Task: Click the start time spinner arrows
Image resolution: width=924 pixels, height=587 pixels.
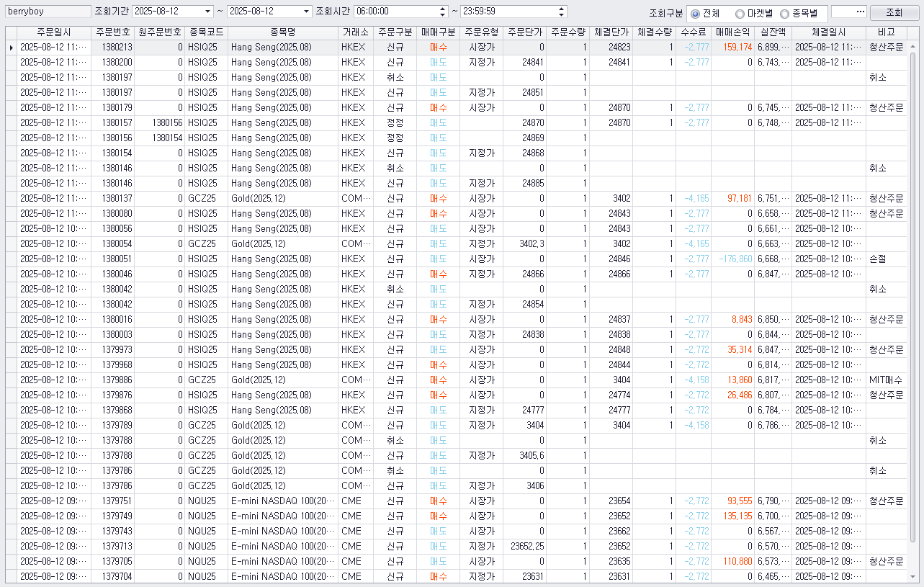Action: pos(443,12)
